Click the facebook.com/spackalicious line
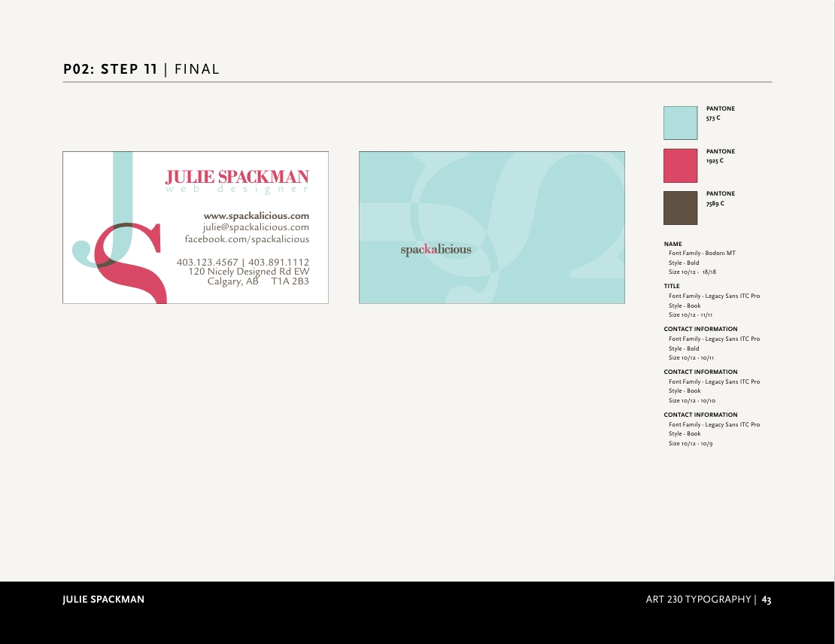Screen dimensions: 835x644 pos(247,238)
